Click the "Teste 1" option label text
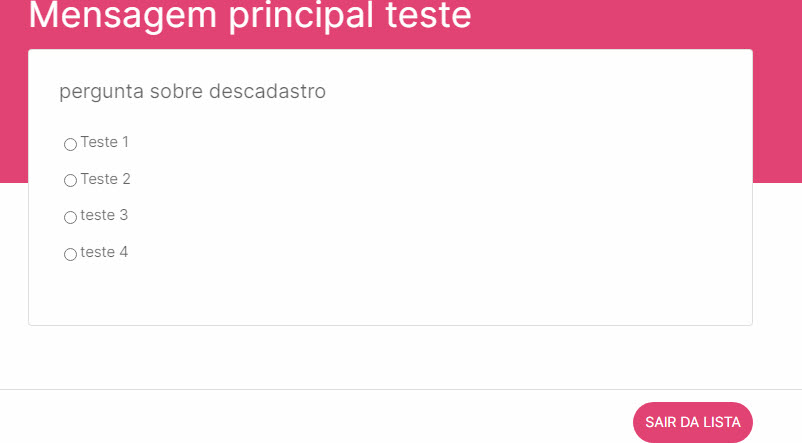The width and height of the screenshot is (802, 443). click(105, 142)
